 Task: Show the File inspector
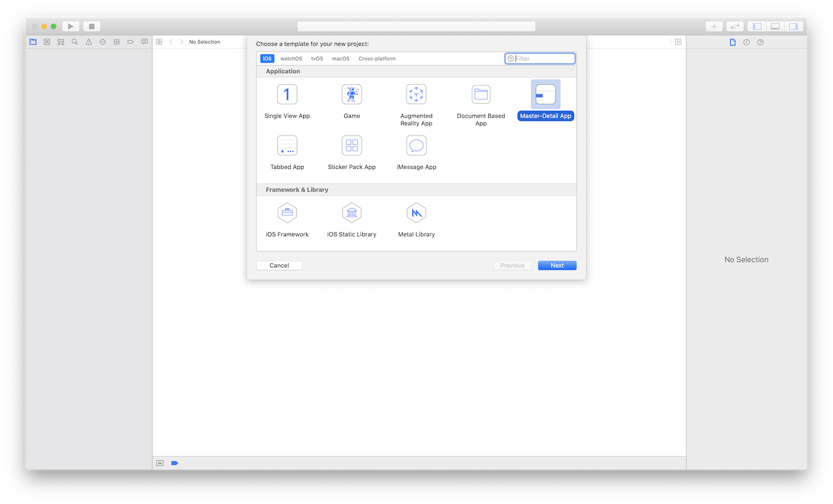732,42
